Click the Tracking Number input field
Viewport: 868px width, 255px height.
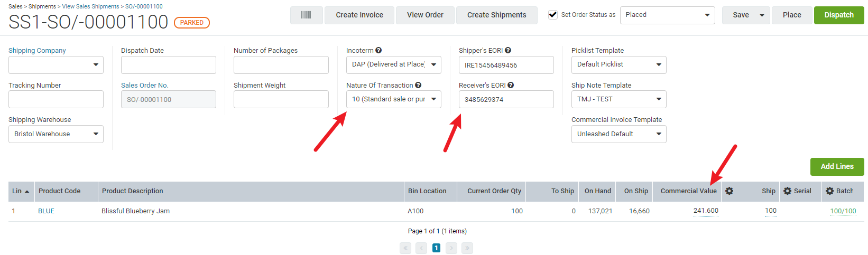[56, 99]
